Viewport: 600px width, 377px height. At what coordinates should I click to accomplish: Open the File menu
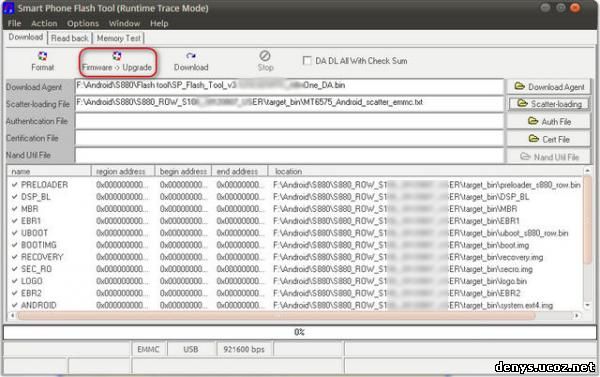15,23
